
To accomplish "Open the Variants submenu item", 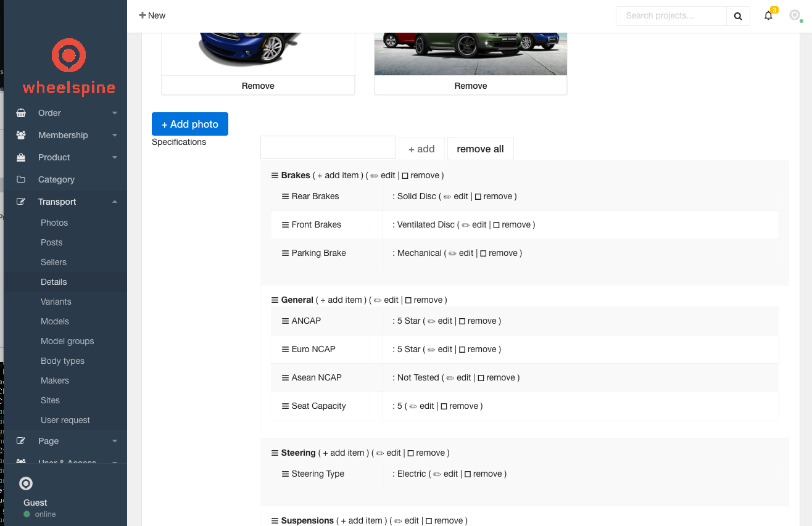I will pos(56,302).
